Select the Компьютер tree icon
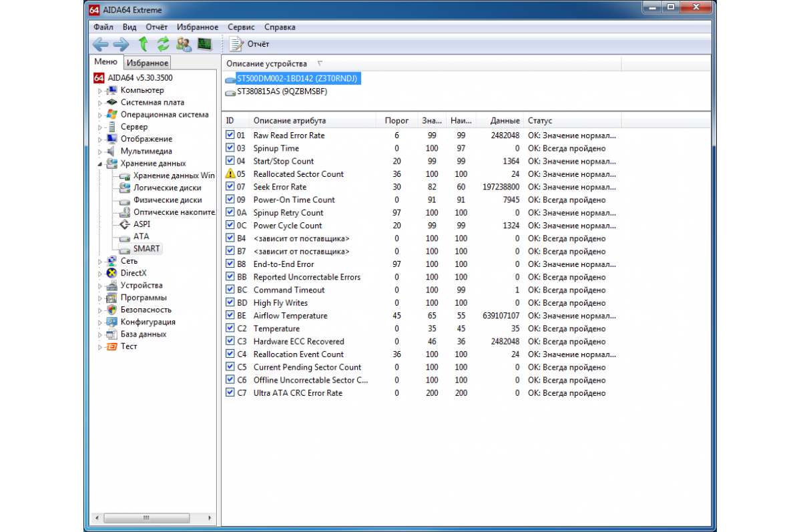The image size is (801, 532). point(112,90)
